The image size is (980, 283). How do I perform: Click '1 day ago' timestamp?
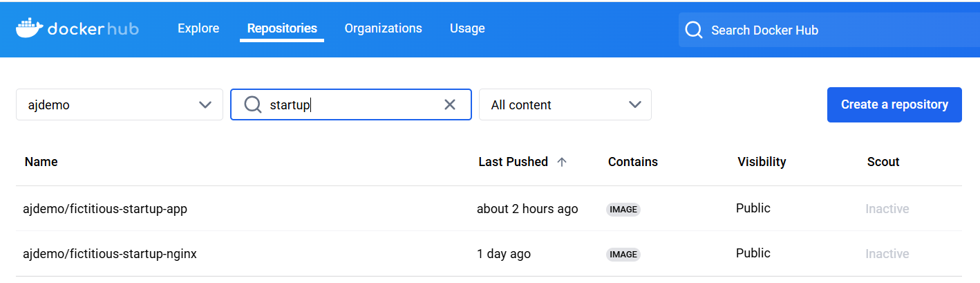point(504,254)
